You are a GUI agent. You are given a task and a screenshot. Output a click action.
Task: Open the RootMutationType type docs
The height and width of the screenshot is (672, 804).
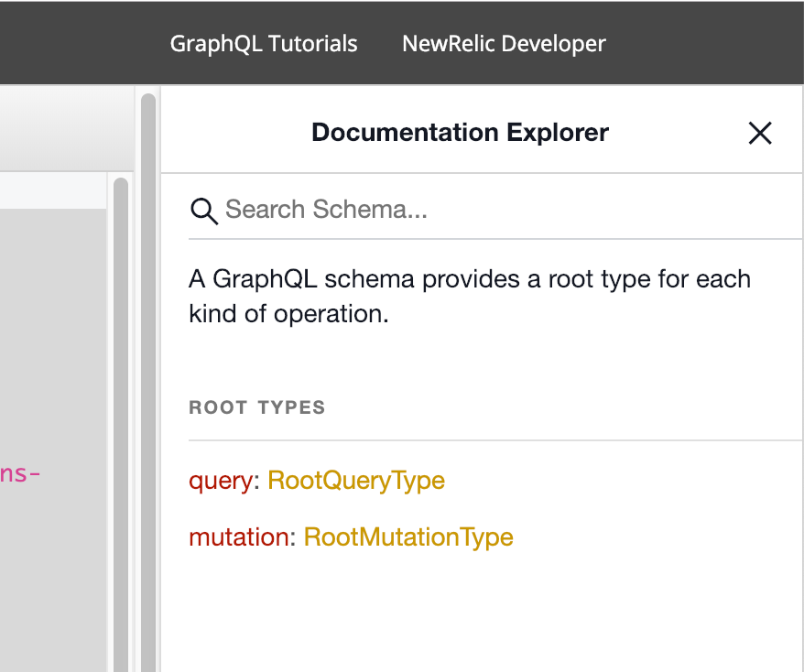coord(408,537)
